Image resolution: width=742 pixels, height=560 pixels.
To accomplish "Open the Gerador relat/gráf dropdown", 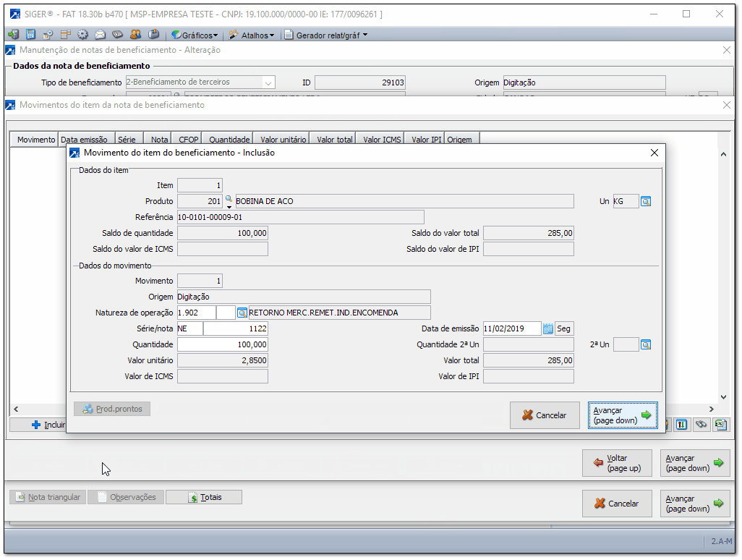I will (325, 35).
